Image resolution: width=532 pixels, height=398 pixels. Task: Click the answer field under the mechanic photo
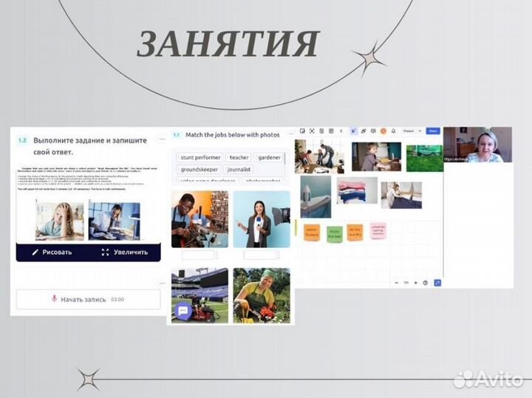click(198, 255)
